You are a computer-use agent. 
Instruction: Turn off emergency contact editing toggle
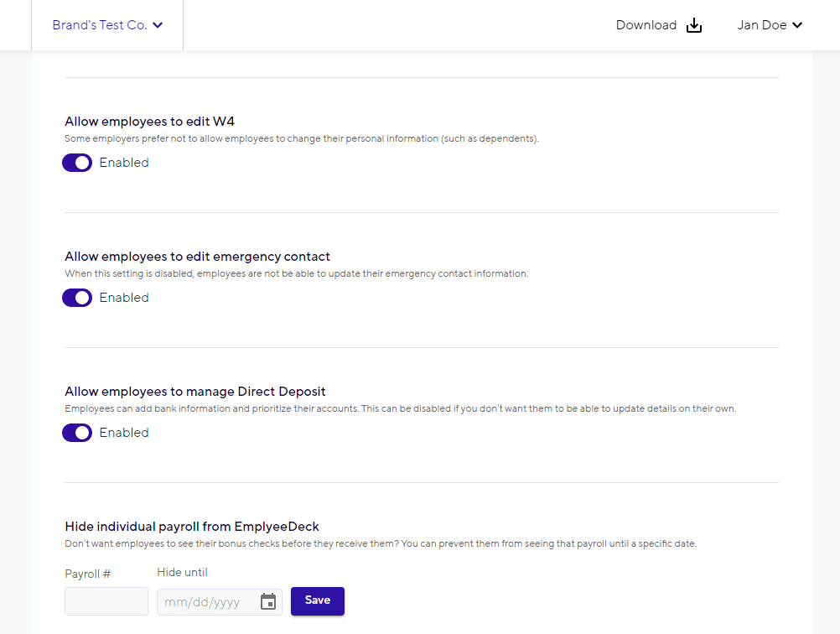pyautogui.click(x=77, y=298)
